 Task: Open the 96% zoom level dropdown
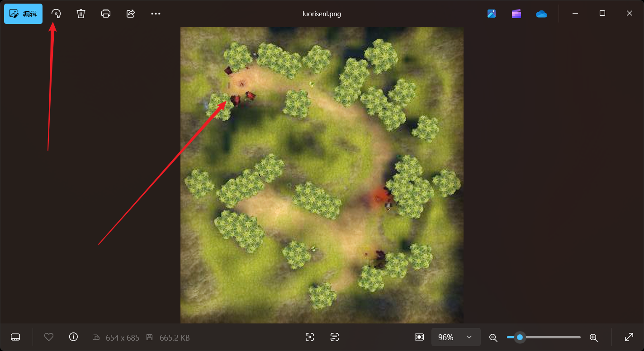456,337
